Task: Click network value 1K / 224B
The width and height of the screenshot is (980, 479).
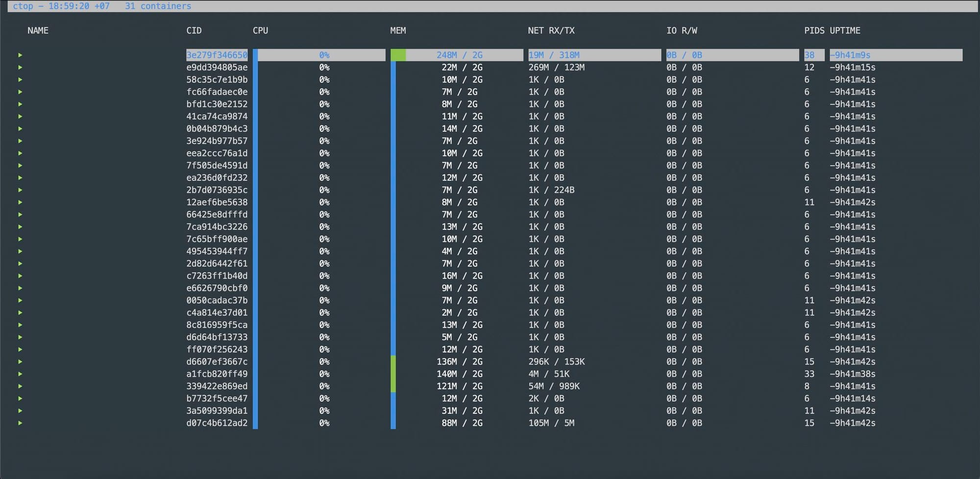Action: point(551,190)
